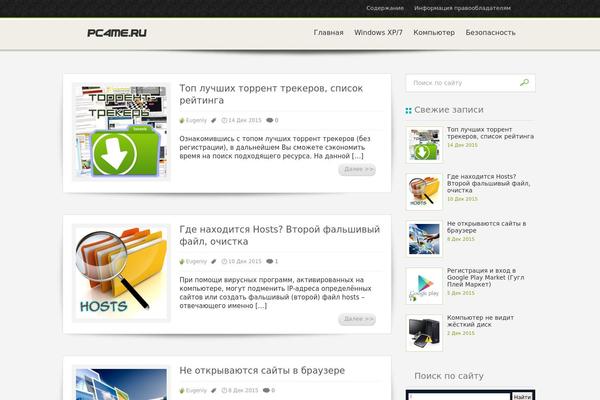Open the Hosts folder article thumbnail in main list
600x400 pixels.
point(121,273)
